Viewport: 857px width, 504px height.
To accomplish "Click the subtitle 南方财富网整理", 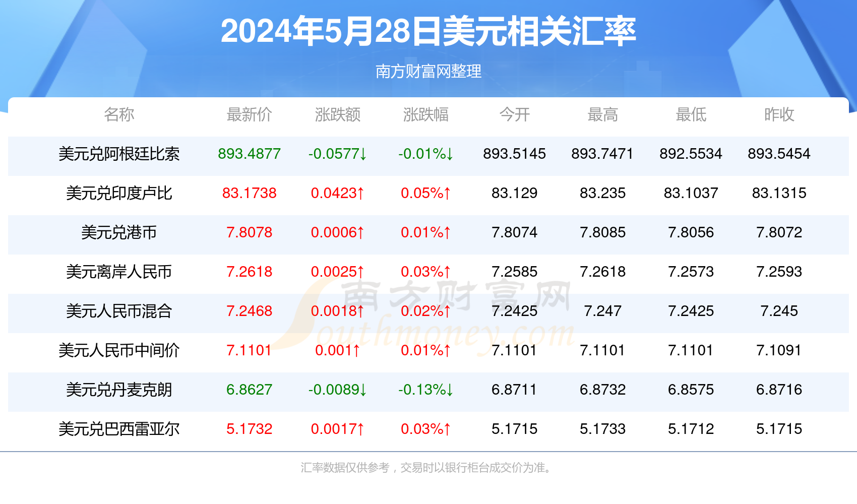I will (428, 71).
